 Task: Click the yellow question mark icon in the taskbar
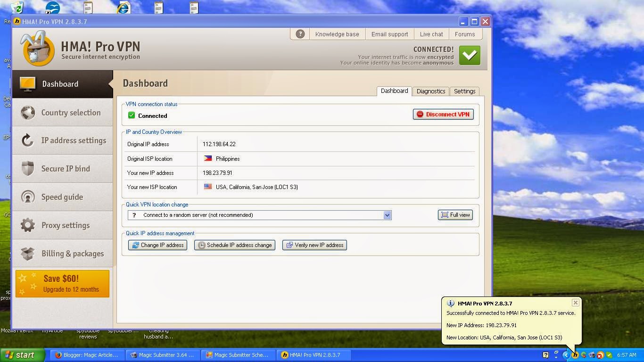click(x=545, y=355)
